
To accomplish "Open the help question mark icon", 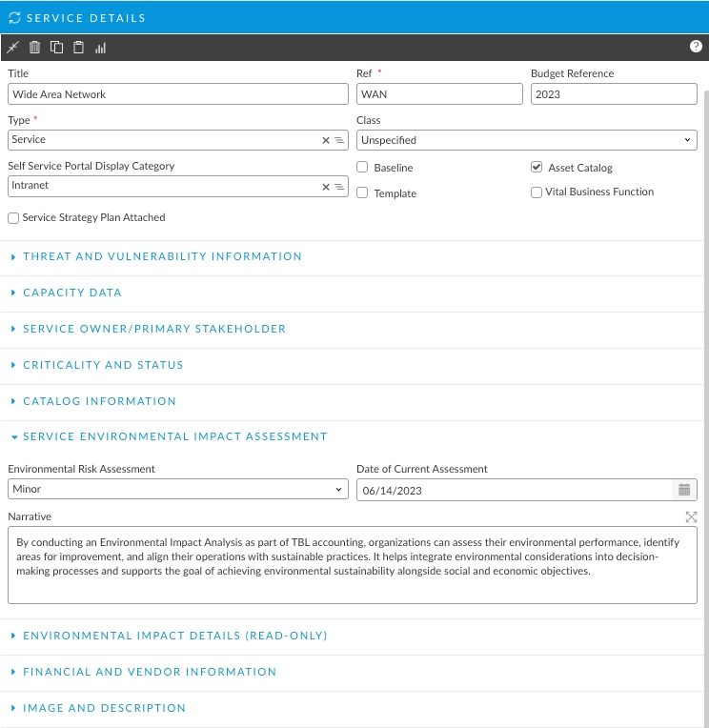I will click(696, 47).
